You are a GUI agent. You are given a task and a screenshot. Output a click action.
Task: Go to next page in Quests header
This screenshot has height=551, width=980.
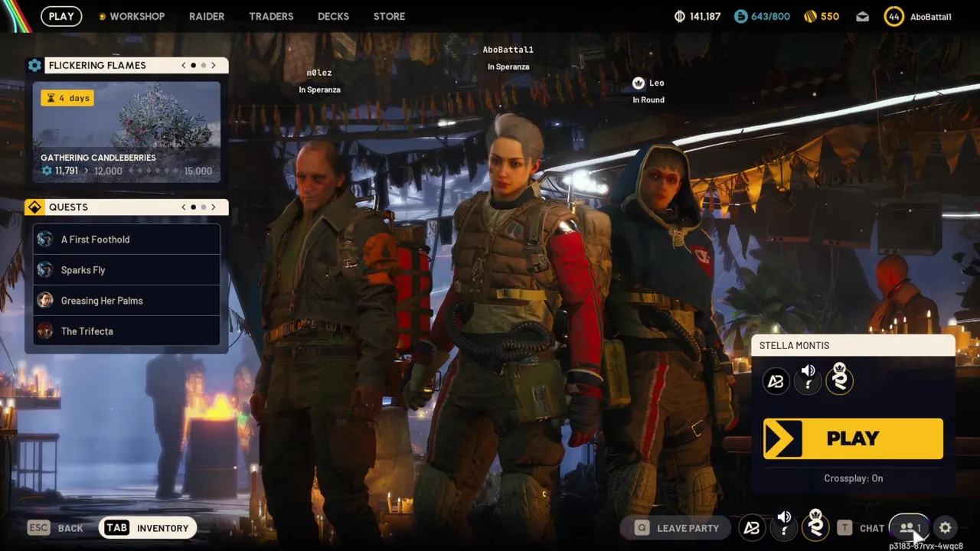pos(214,207)
